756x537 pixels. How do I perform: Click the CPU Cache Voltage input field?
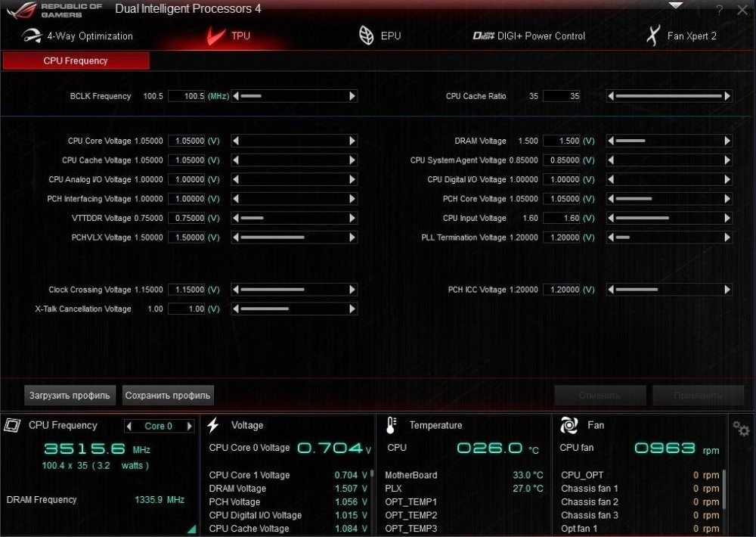click(187, 160)
